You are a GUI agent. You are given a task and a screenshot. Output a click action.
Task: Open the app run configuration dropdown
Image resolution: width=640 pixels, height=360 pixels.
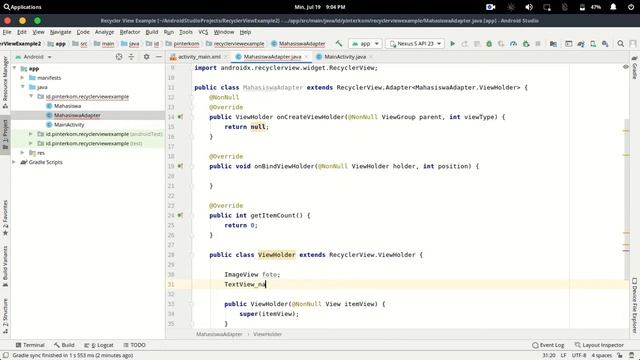[365, 44]
